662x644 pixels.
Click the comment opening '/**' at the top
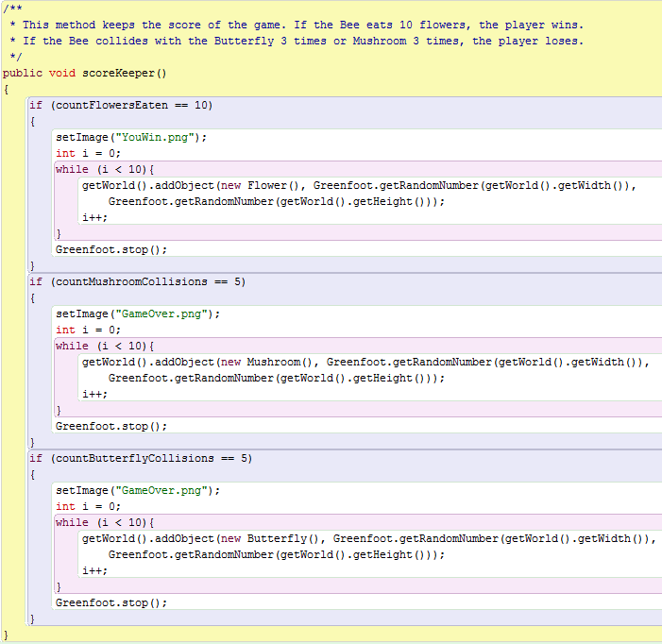pos(12,8)
